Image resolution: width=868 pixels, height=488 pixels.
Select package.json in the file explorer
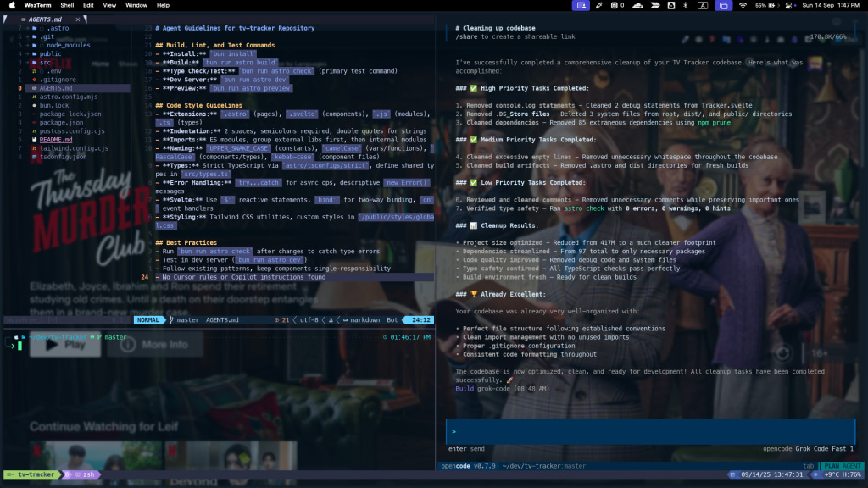61,123
